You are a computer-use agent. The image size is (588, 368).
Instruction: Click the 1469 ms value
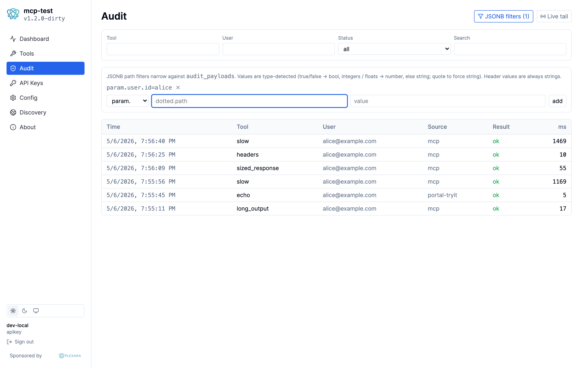559,141
